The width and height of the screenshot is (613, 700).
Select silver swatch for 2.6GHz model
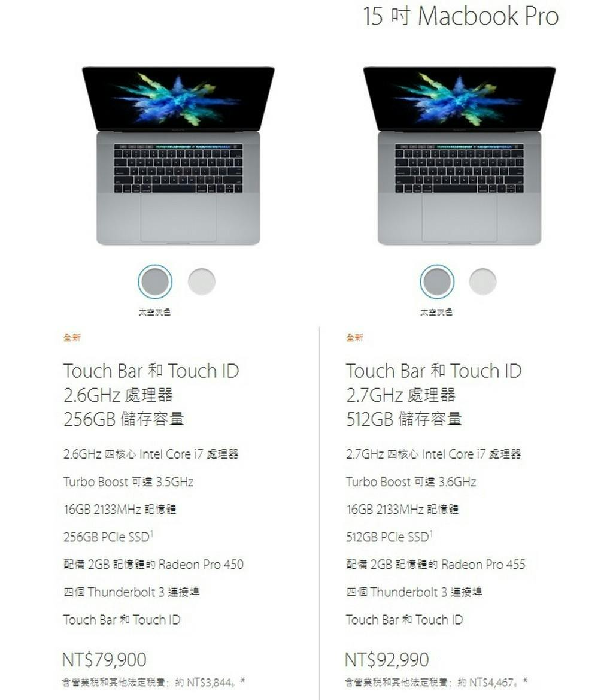202,281
